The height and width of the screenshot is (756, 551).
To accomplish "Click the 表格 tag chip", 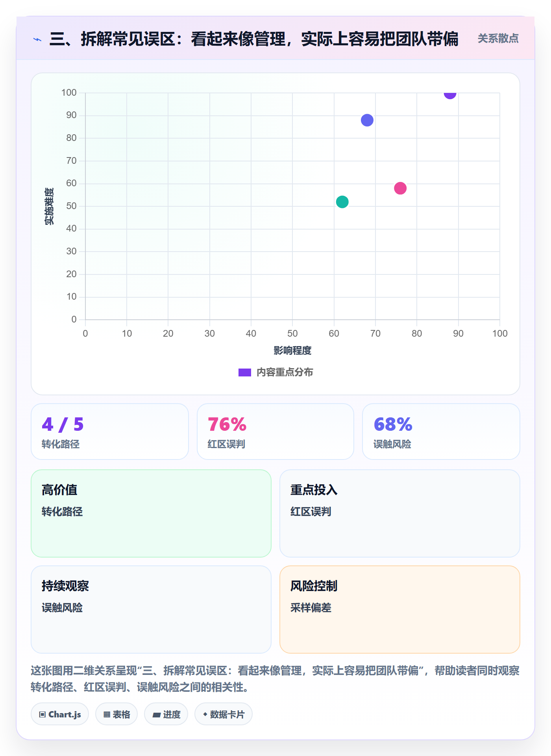I will (116, 714).
